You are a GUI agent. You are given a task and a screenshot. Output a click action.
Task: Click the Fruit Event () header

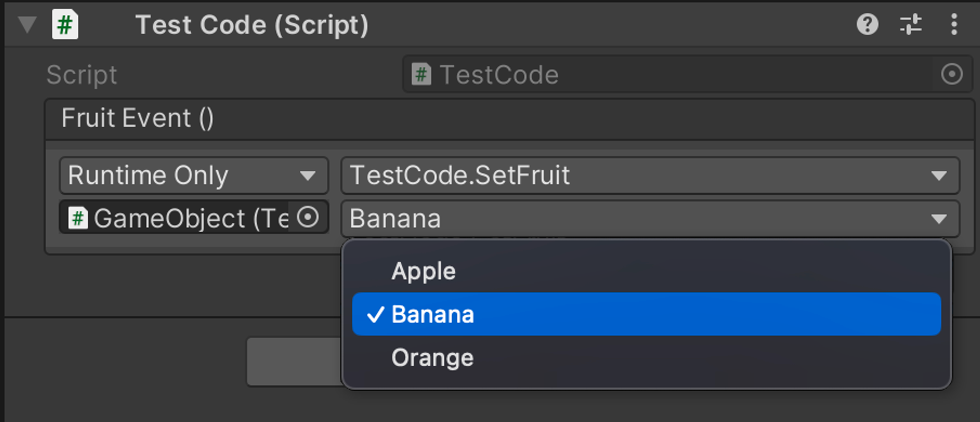coord(137,118)
